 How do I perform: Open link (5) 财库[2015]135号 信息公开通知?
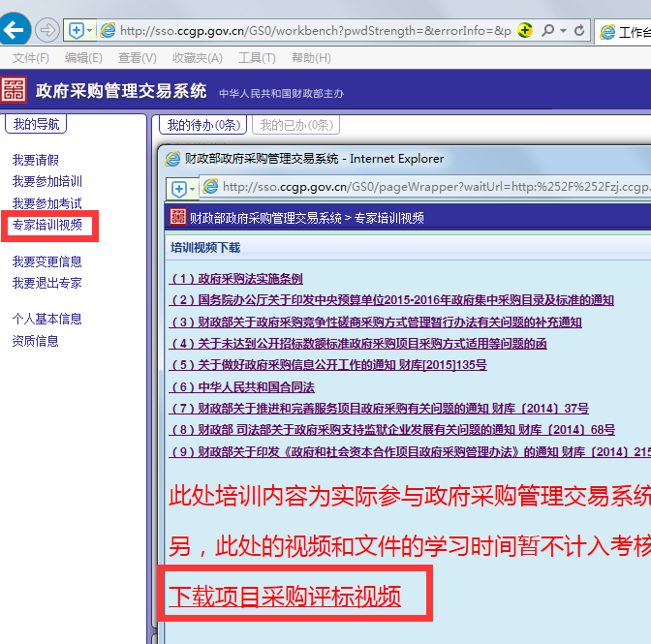click(x=328, y=365)
